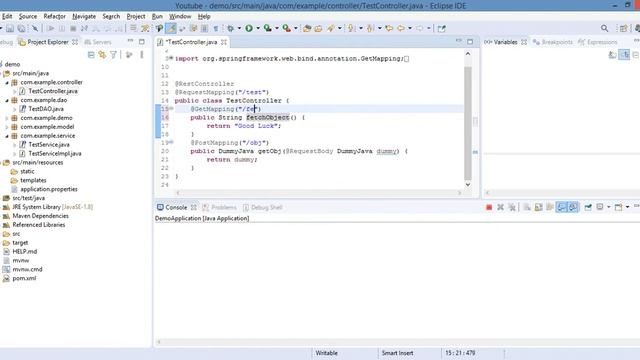
Task: Click the Pin Editor icon
Action: [441, 29]
